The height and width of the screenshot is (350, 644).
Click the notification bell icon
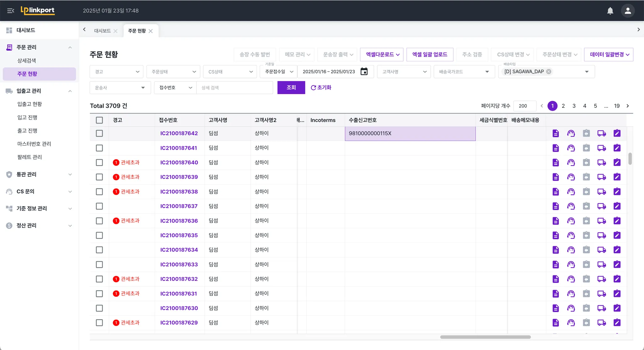610,11
